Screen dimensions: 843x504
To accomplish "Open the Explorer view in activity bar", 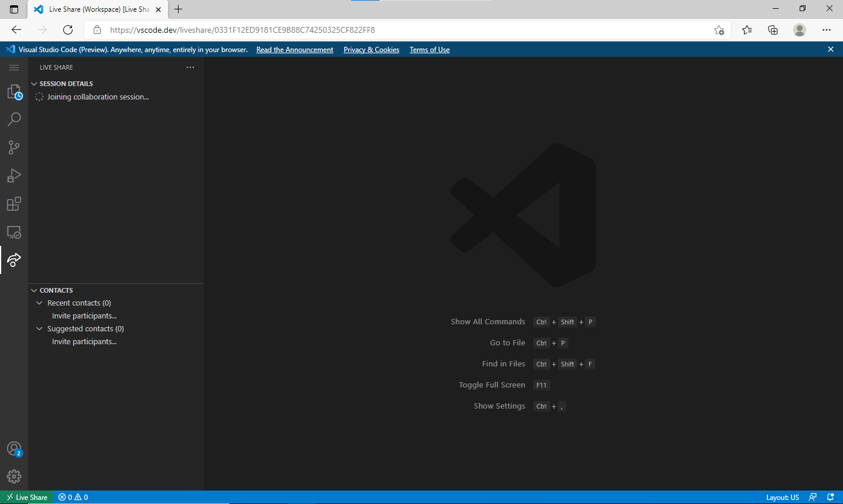I will coord(14,92).
